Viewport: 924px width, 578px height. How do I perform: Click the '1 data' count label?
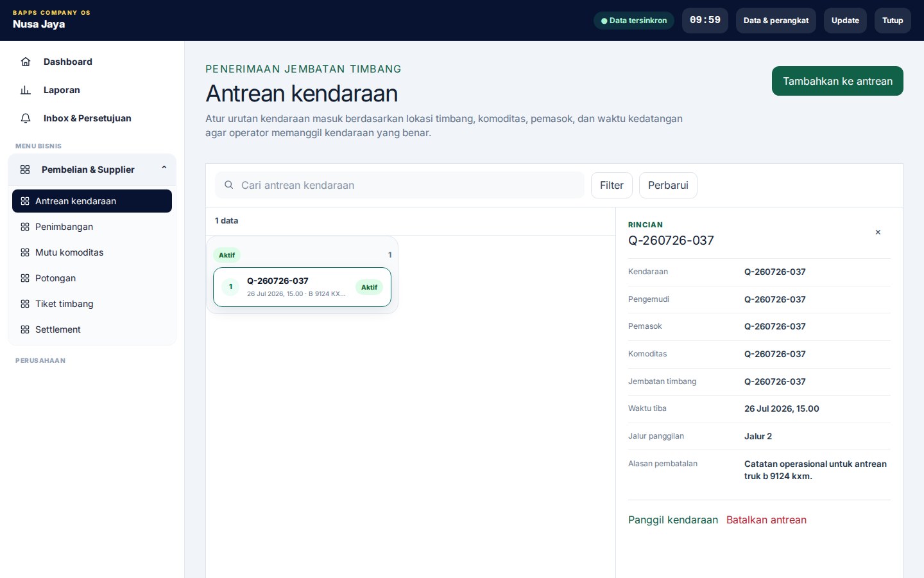[227, 221]
